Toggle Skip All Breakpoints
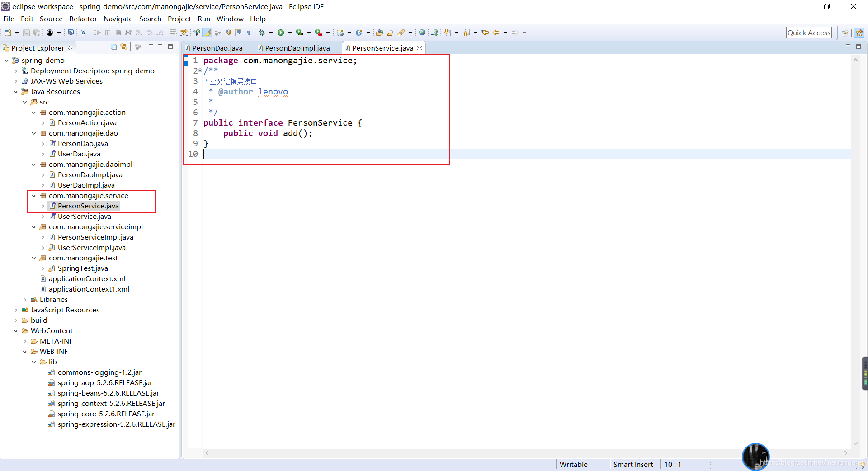Viewport: 868px width, 471px height. (83, 33)
